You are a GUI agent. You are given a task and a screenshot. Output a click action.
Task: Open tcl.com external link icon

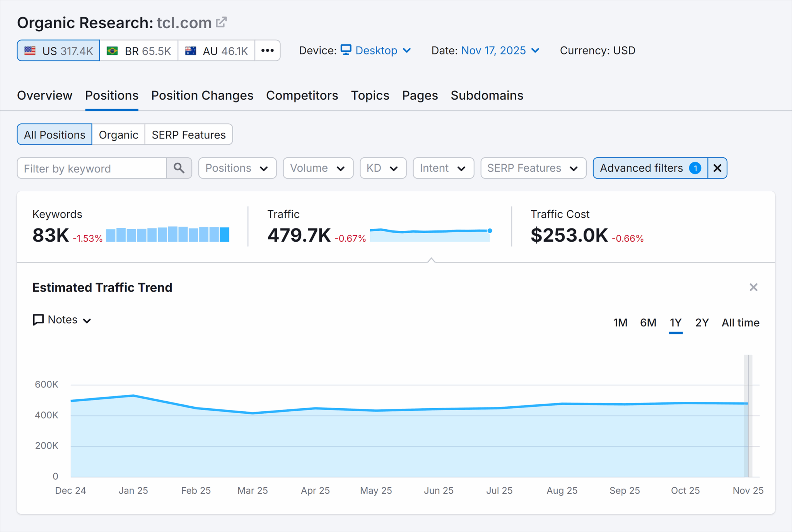click(x=221, y=22)
